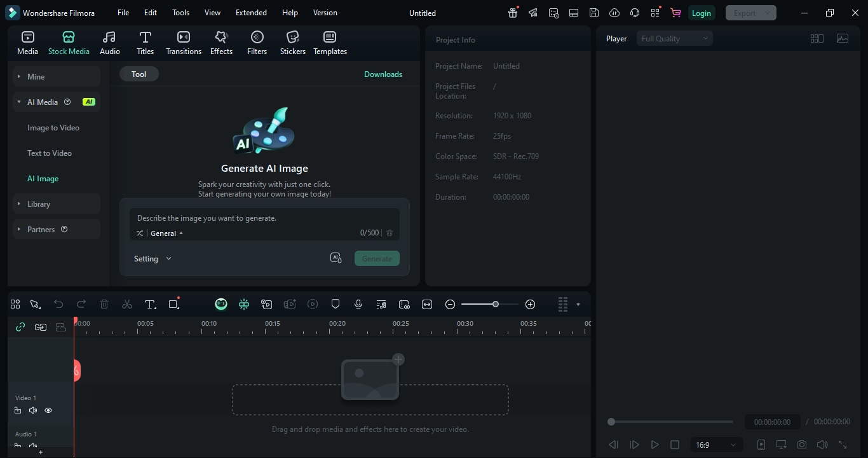Open the Effects panel
The width and height of the screenshot is (868, 458).
[220, 42]
